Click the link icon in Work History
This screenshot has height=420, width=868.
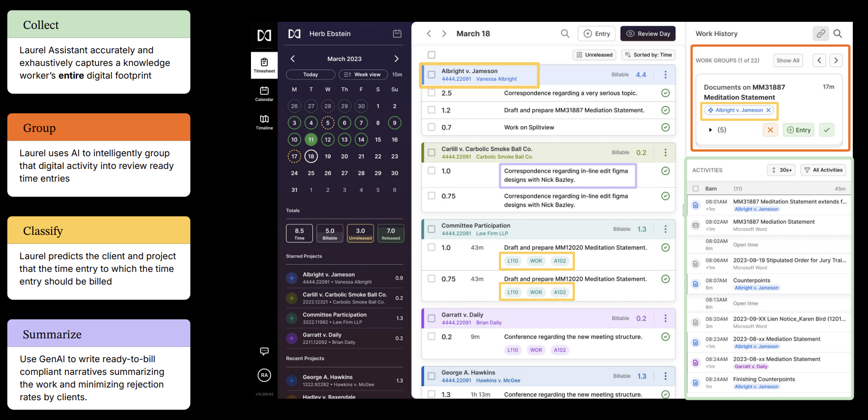[x=820, y=33]
